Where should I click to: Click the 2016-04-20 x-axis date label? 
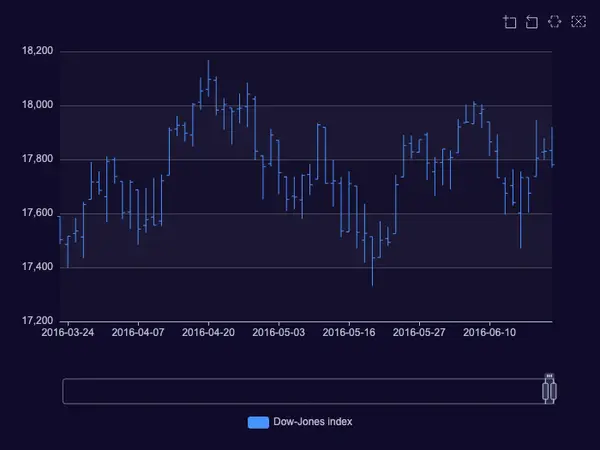[x=208, y=332]
